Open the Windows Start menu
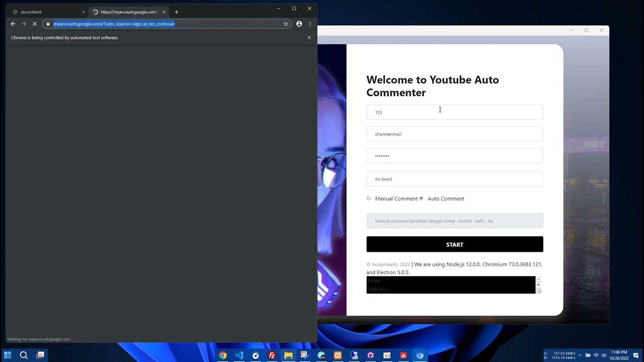Image resolution: width=644 pixels, height=362 pixels. [x=8, y=355]
